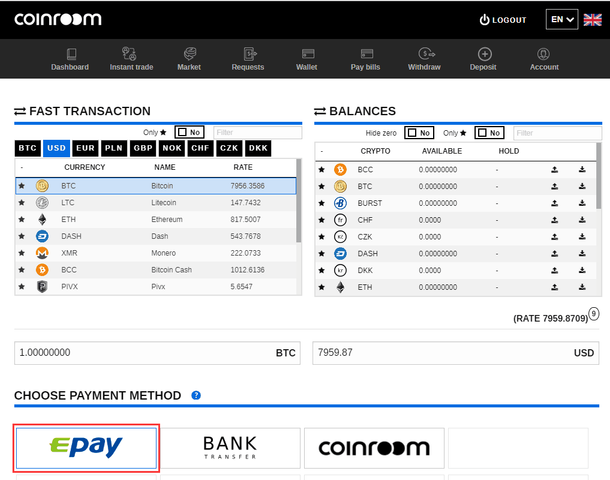Click the BTC amount input field
This screenshot has width=610, height=480.
[x=157, y=353]
